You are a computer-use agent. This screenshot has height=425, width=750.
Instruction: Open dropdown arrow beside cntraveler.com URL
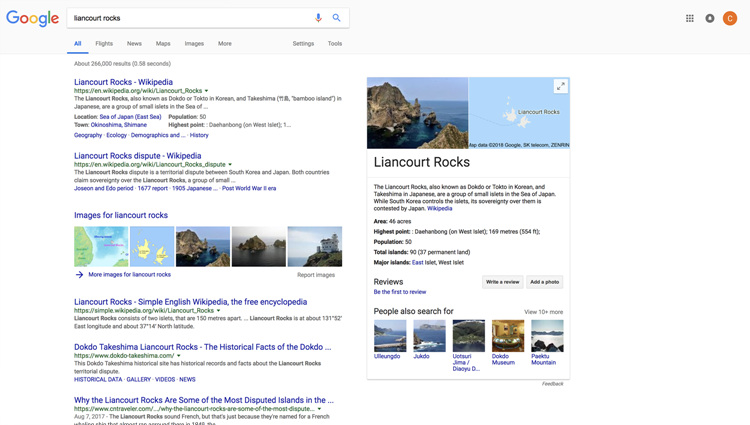[x=320, y=409]
